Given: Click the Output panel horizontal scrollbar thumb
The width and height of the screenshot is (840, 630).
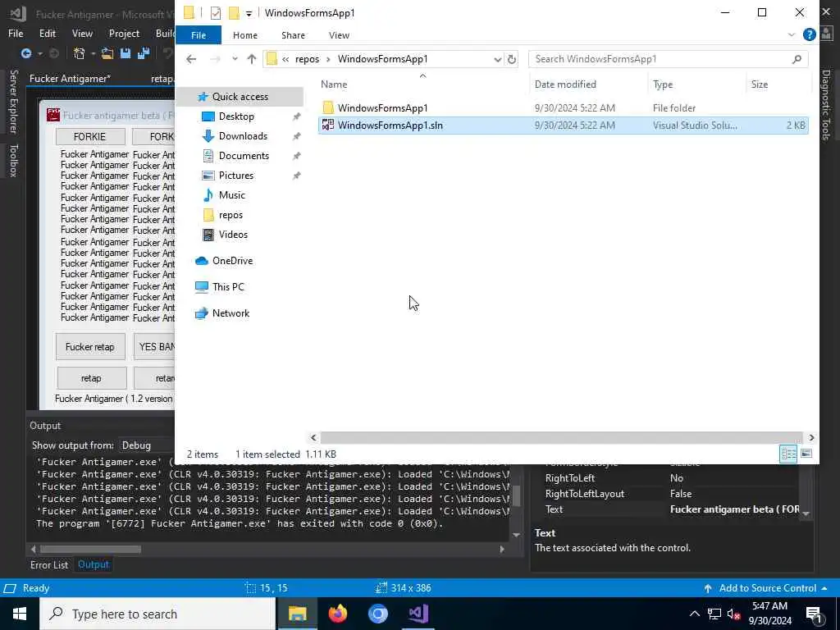Looking at the screenshot, I should pos(90,549).
